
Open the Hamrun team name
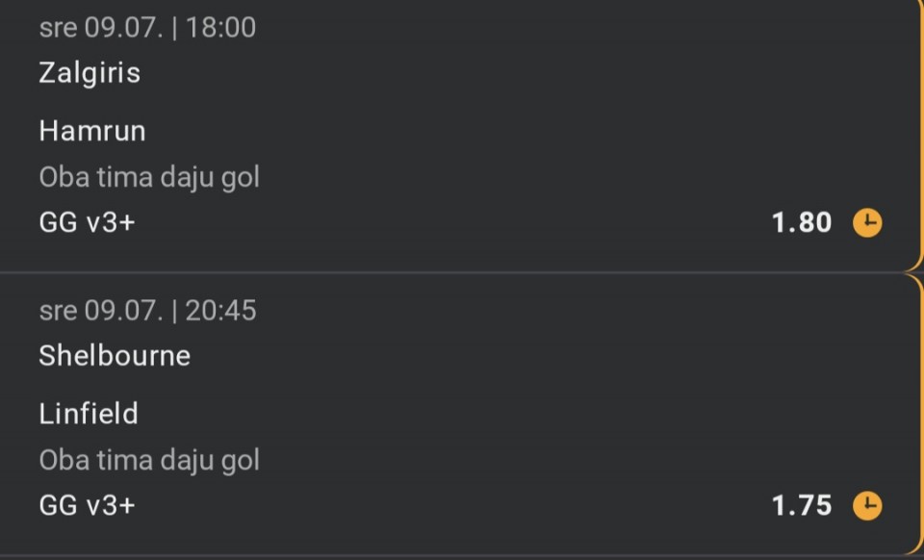[x=92, y=131]
